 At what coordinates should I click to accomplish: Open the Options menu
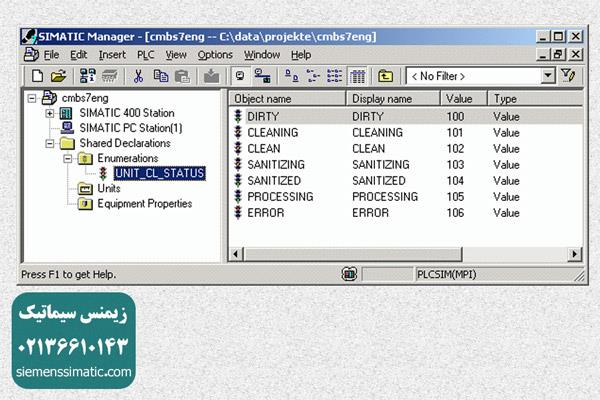pos(215,55)
